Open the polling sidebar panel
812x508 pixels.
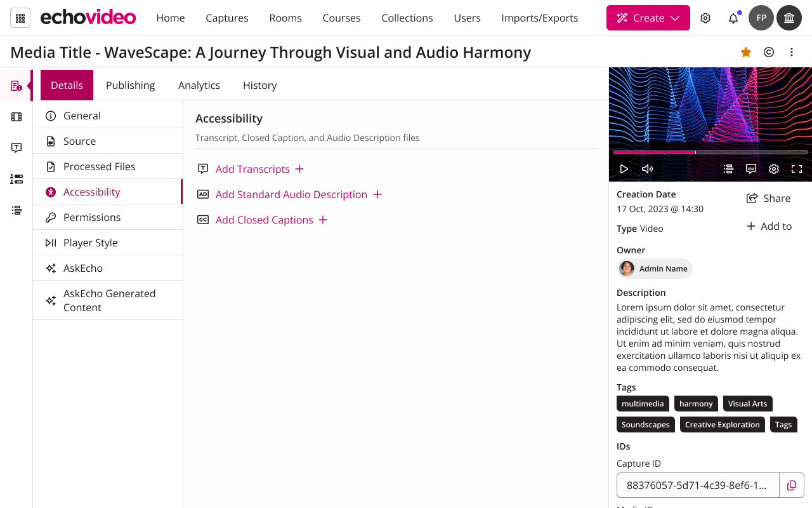pyautogui.click(x=16, y=179)
